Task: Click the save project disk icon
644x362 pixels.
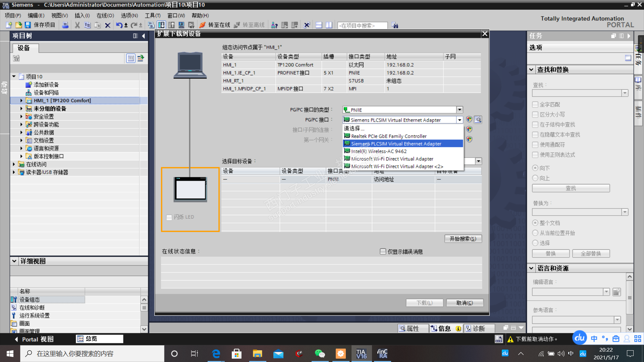Action: tap(28, 25)
